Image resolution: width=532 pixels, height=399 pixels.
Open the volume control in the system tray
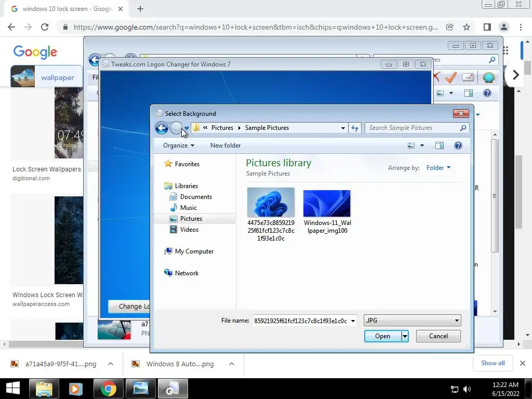tap(467, 389)
